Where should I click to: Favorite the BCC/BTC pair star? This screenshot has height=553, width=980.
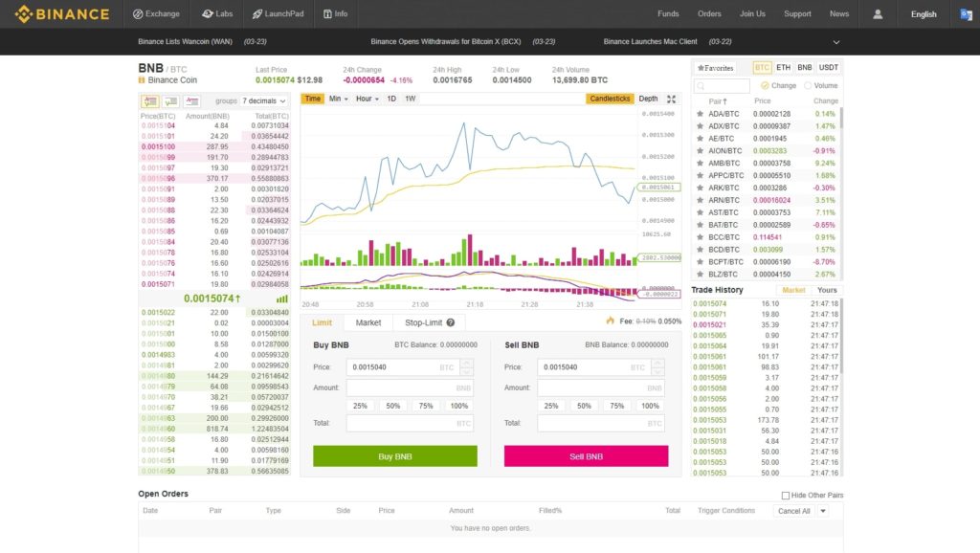click(700, 237)
